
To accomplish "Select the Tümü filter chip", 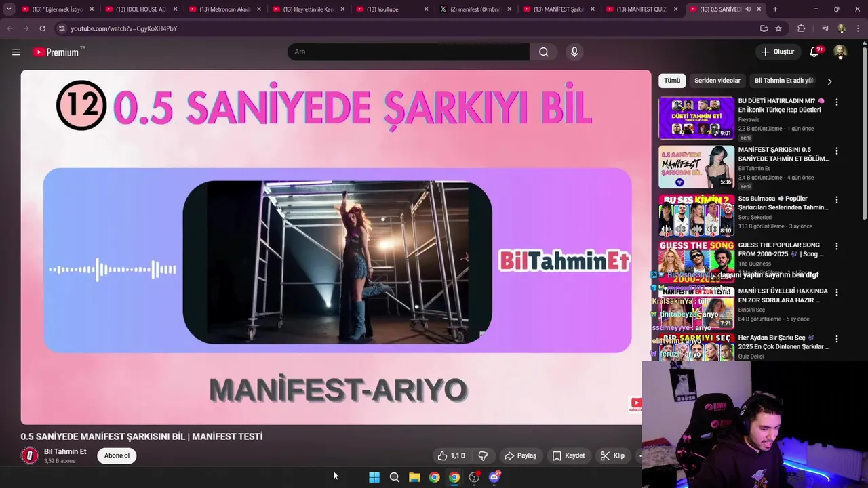I will [672, 81].
